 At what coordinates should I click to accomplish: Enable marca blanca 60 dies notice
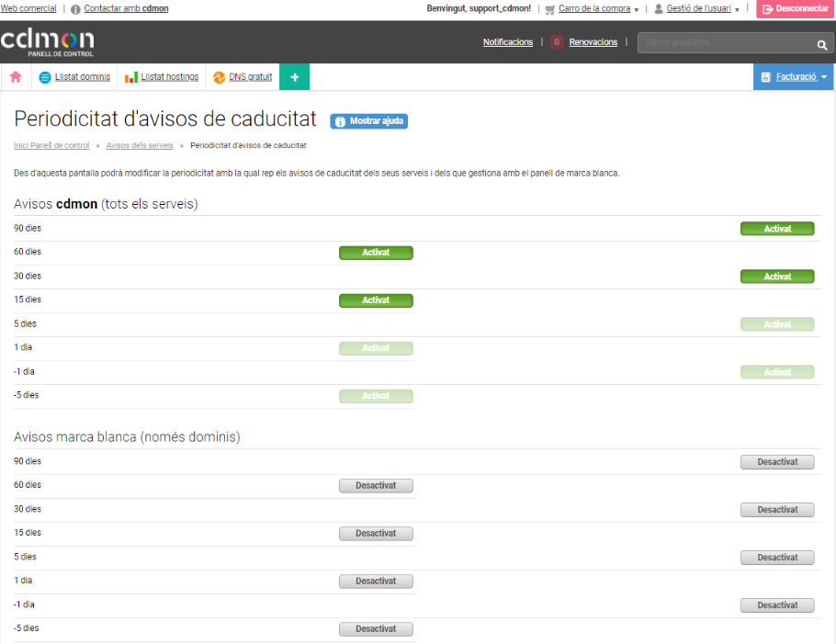point(376,486)
